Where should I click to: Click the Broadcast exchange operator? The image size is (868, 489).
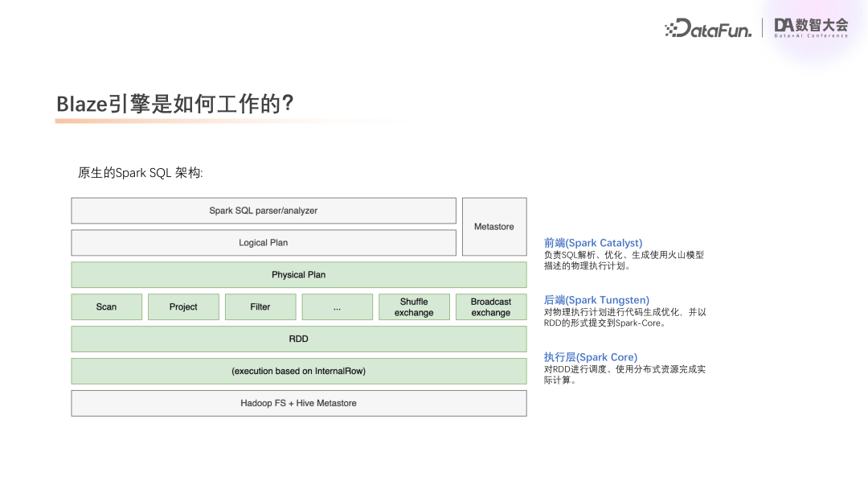point(491,306)
